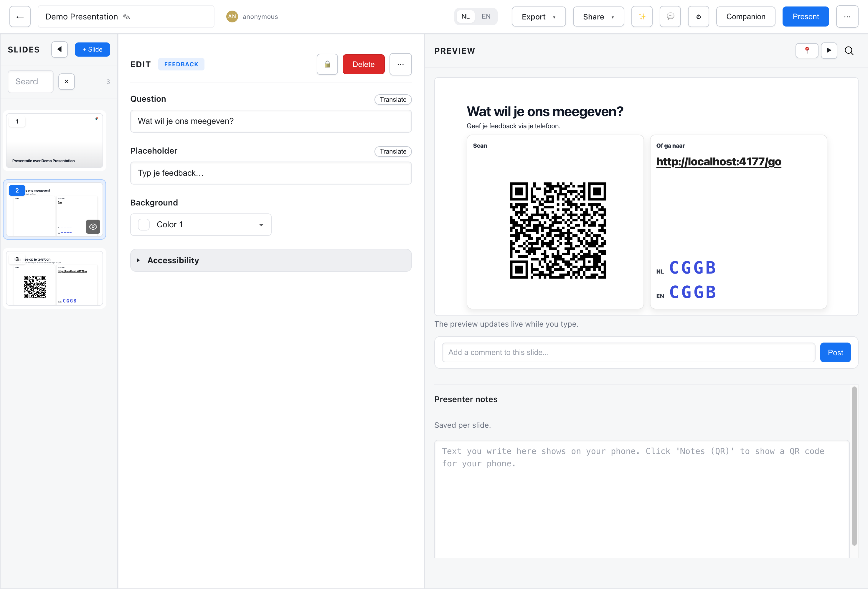The height and width of the screenshot is (589, 868).
Task: Translate the Placeholder field
Action: pos(393,151)
